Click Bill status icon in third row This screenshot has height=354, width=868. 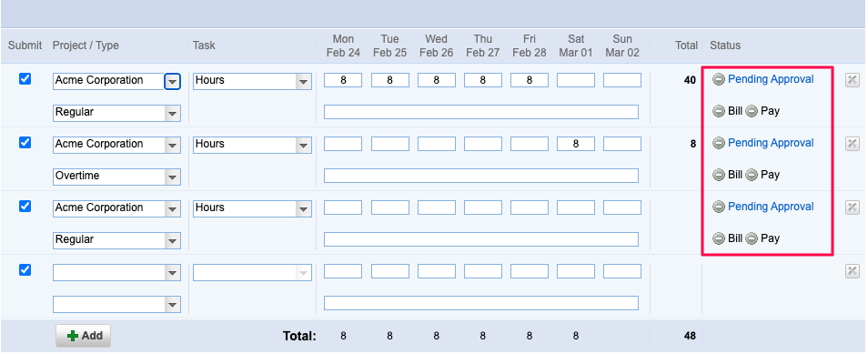click(x=719, y=238)
